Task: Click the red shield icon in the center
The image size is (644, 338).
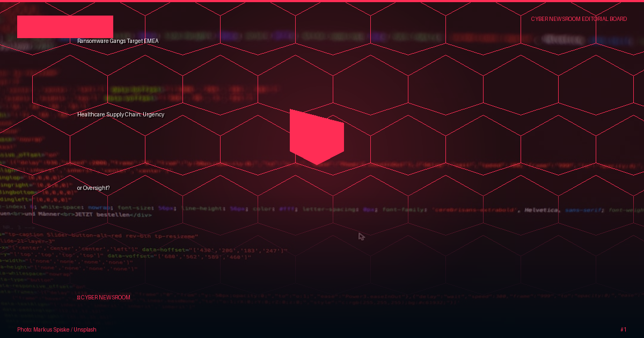Action: tap(317, 137)
